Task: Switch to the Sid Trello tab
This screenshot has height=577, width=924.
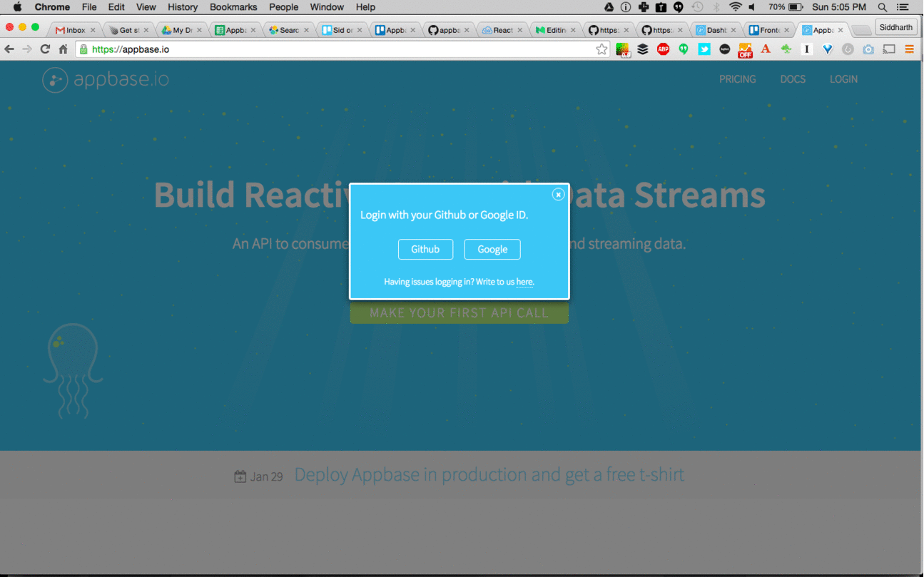Action: [343, 30]
